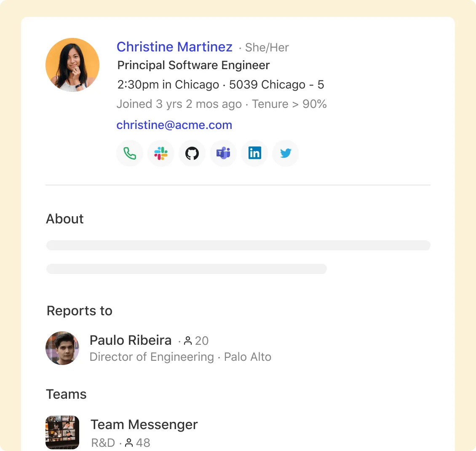Select the Teams section heading
Screen dimensions: 476x451
coord(66,394)
